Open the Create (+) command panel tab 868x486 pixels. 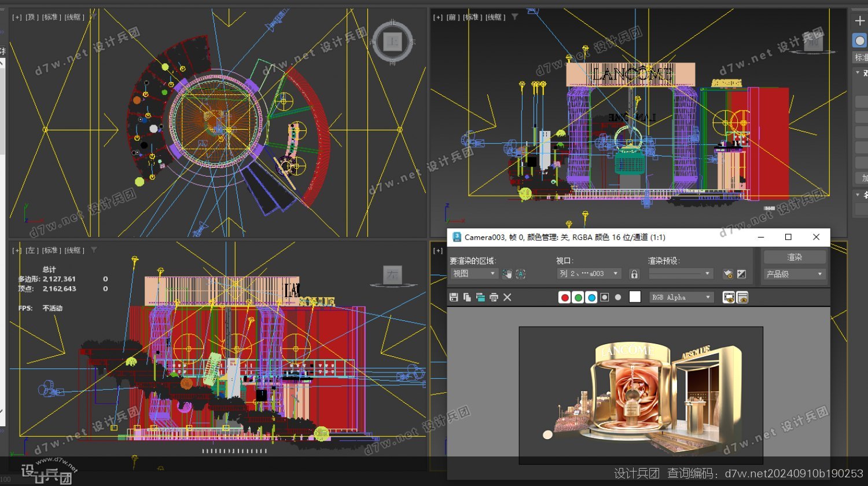(860, 20)
